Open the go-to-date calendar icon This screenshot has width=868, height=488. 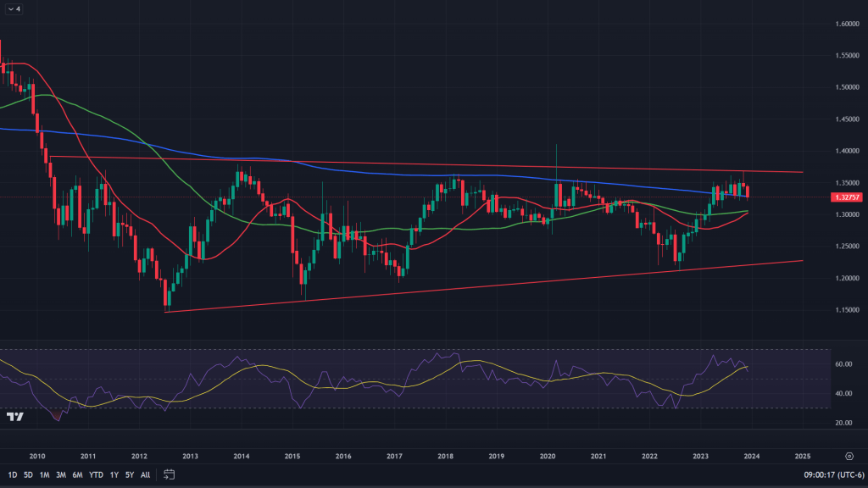tap(170, 474)
